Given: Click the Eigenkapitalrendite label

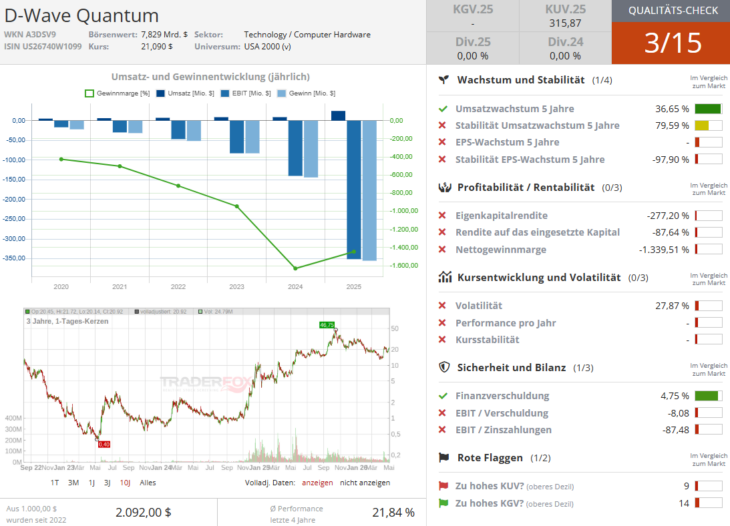Looking at the screenshot, I should 501,216.
